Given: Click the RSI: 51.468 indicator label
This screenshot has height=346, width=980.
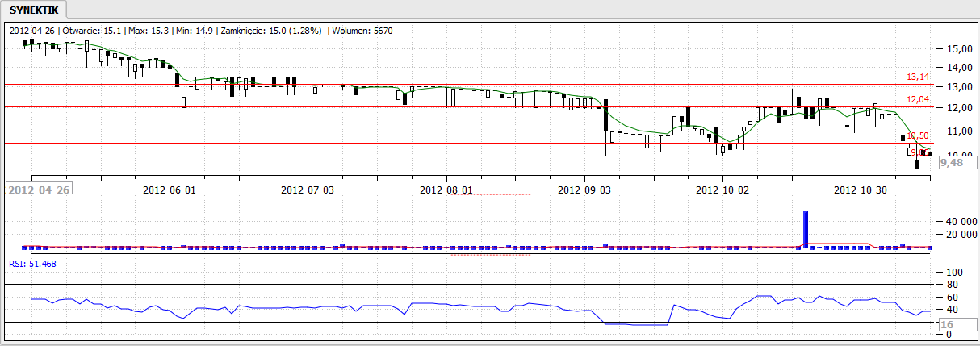Looking at the screenshot, I should 33,263.
